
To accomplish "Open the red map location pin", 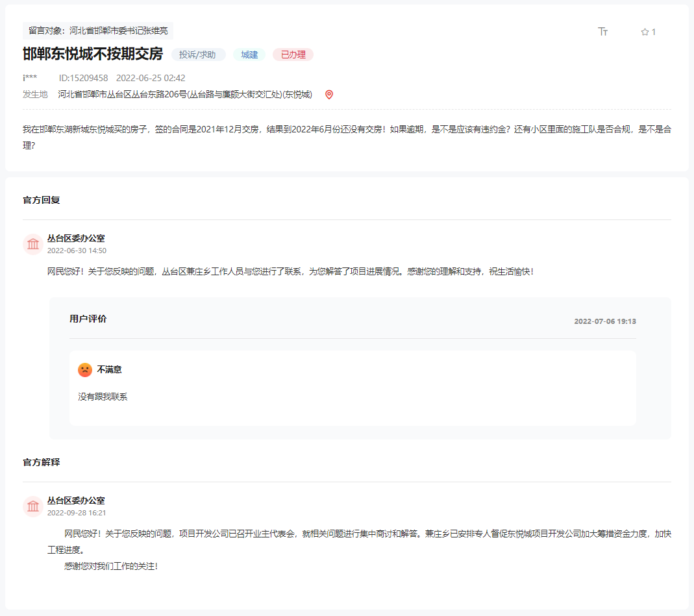I will pos(329,95).
